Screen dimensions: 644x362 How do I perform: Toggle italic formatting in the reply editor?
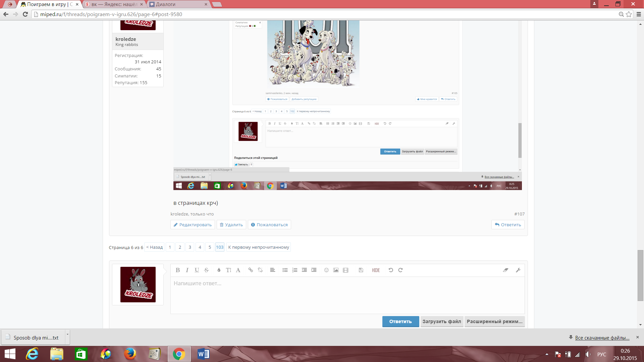tap(187, 270)
